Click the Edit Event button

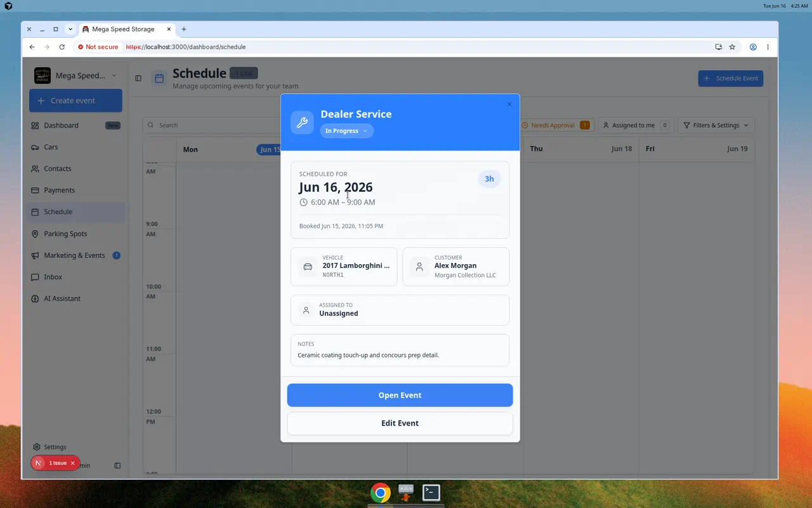(400, 423)
